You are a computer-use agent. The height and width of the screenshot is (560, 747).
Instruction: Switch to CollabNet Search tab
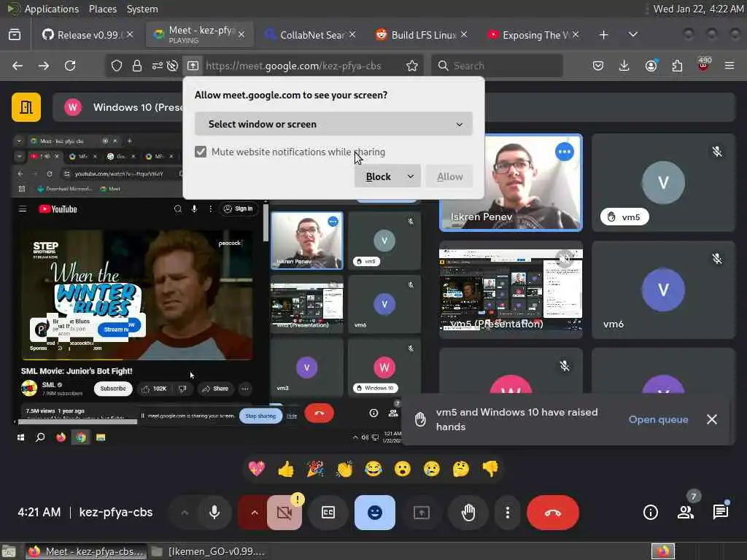click(310, 35)
